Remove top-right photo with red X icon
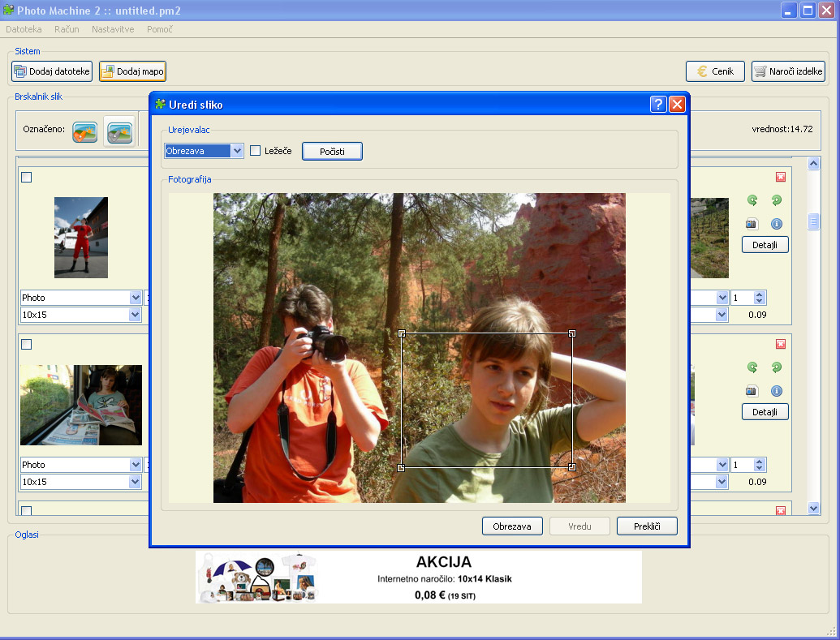Viewport: 840px width, 640px height. pos(781,177)
